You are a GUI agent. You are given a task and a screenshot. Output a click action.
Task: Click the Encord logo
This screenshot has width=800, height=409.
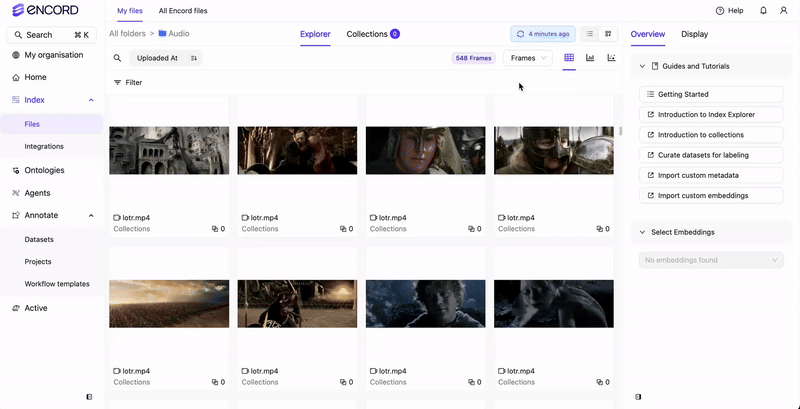point(45,10)
